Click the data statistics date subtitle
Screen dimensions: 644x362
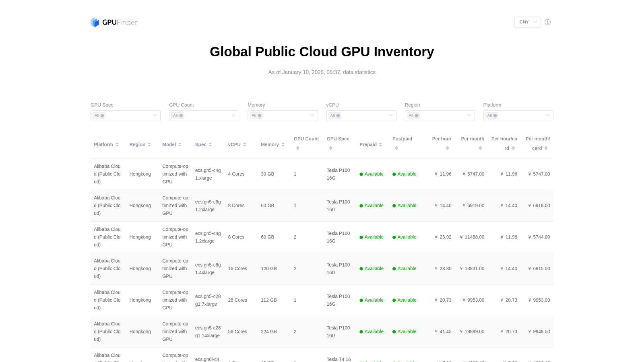[x=322, y=72]
